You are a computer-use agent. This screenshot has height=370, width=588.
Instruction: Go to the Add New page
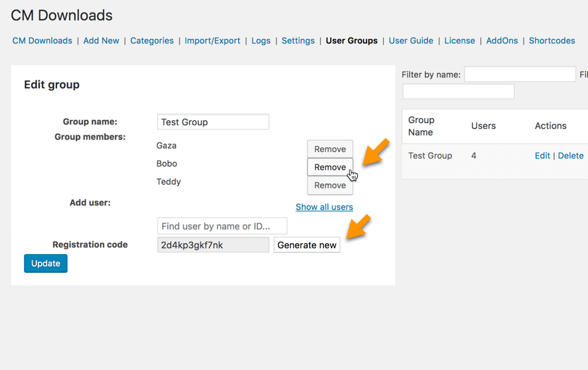pyautogui.click(x=101, y=41)
